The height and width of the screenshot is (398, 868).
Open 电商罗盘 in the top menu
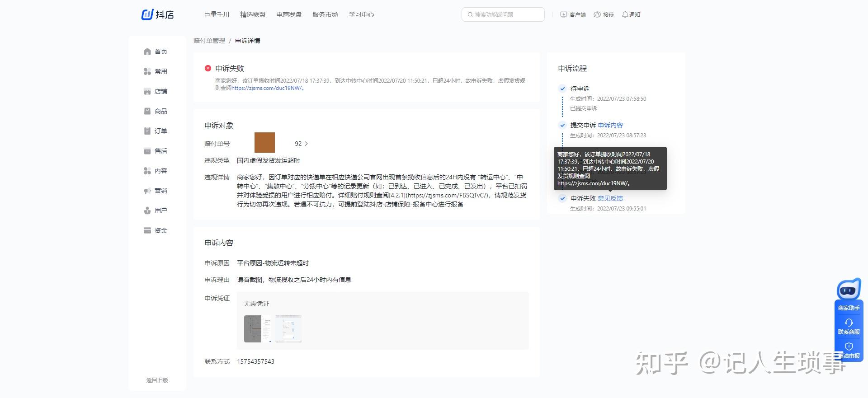click(289, 14)
